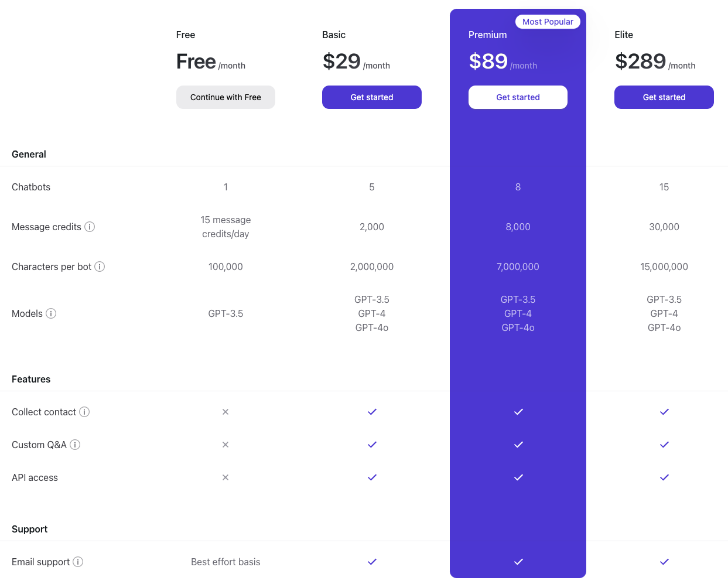The height and width of the screenshot is (584, 728).
Task: Click the Premium Custom Q&A checkmark
Action: tap(518, 445)
